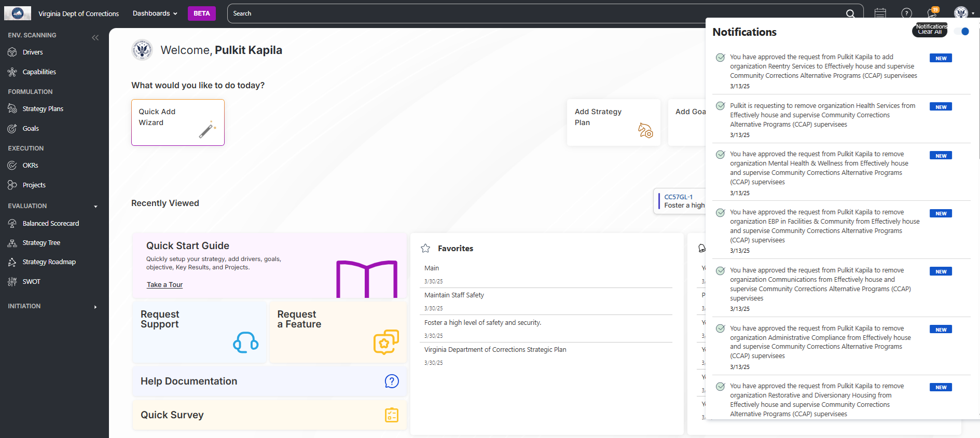Open the Quick Start Guide book illustration
The height and width of the screenshot is (438, 980).
pos(367,279)
